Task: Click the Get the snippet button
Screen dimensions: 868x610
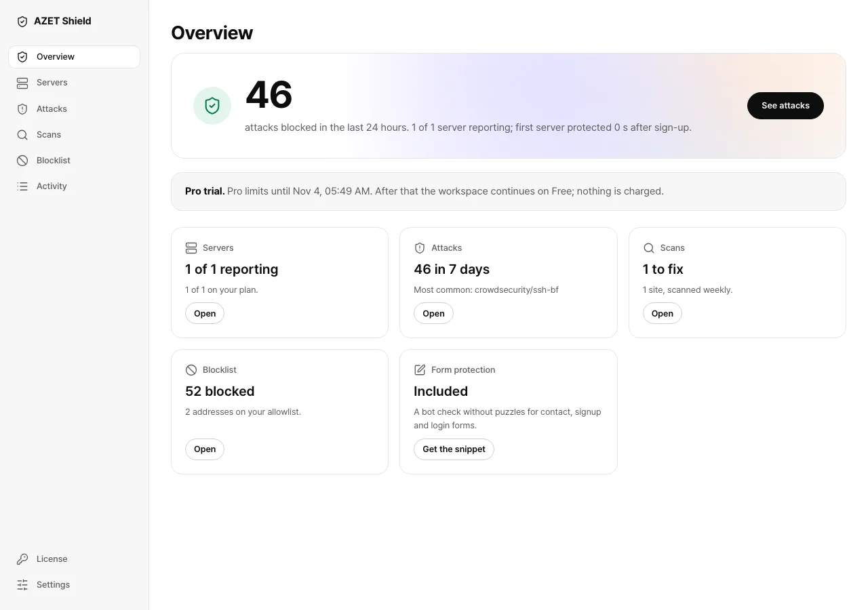Action: tap(454, 449)
